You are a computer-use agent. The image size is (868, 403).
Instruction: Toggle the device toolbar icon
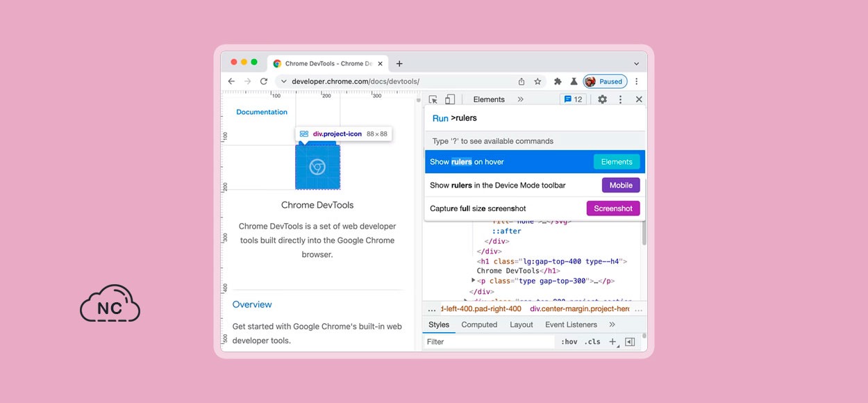(x=450, y=99)
